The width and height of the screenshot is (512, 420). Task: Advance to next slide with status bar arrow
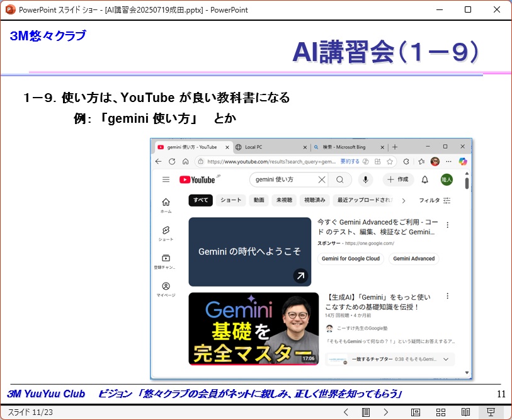pos(386,412)
